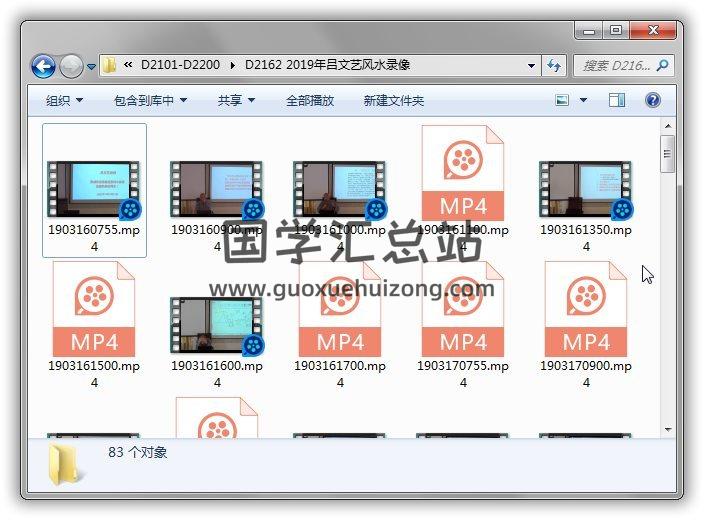Click the file name text 1903160755.mp4
This screenshot has width=704, height=520.
coord(94,238)
